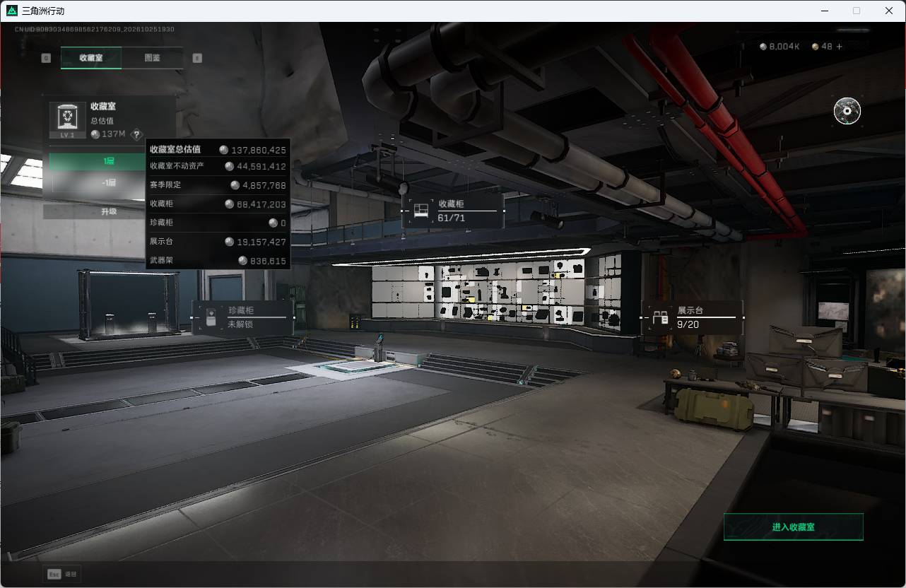
Task: Click the Q key hint left of tabs
Action: [x=46, y=58]
